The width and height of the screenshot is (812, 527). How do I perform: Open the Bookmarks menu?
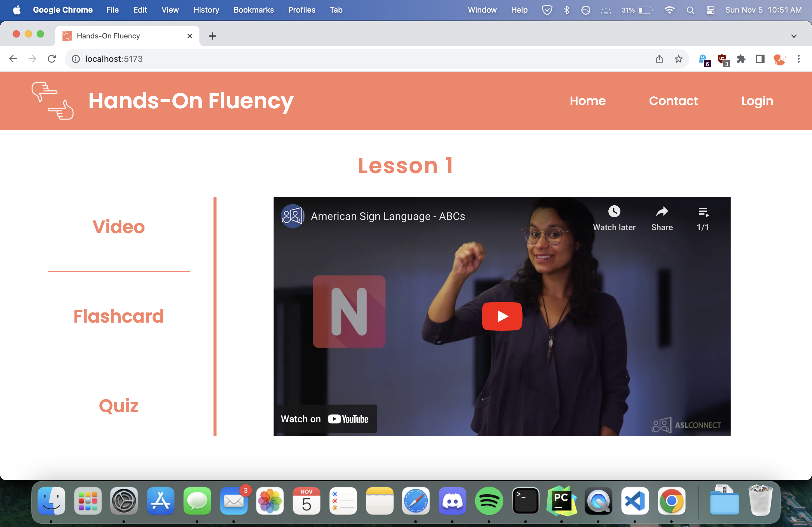[x=253, y=10]
